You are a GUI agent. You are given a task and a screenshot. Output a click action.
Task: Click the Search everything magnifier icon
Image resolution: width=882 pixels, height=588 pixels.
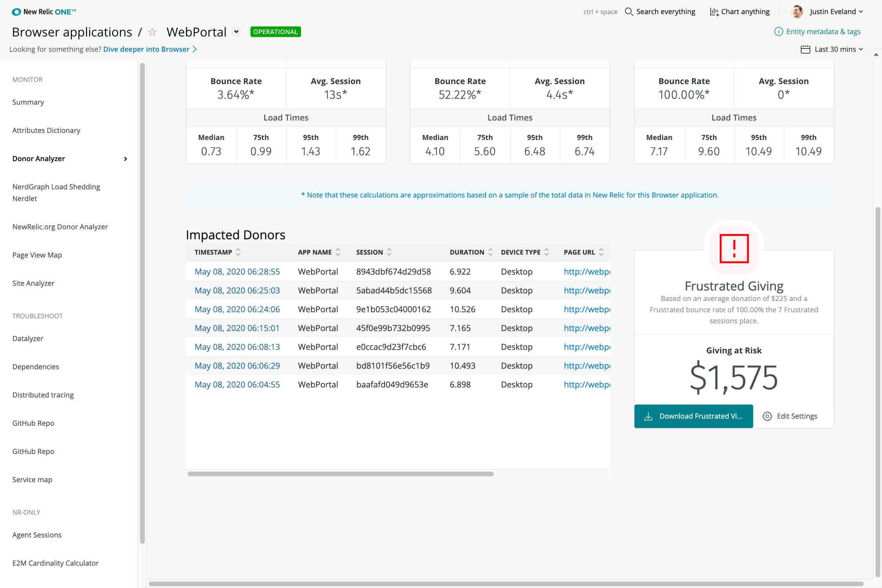click(629, 12)
